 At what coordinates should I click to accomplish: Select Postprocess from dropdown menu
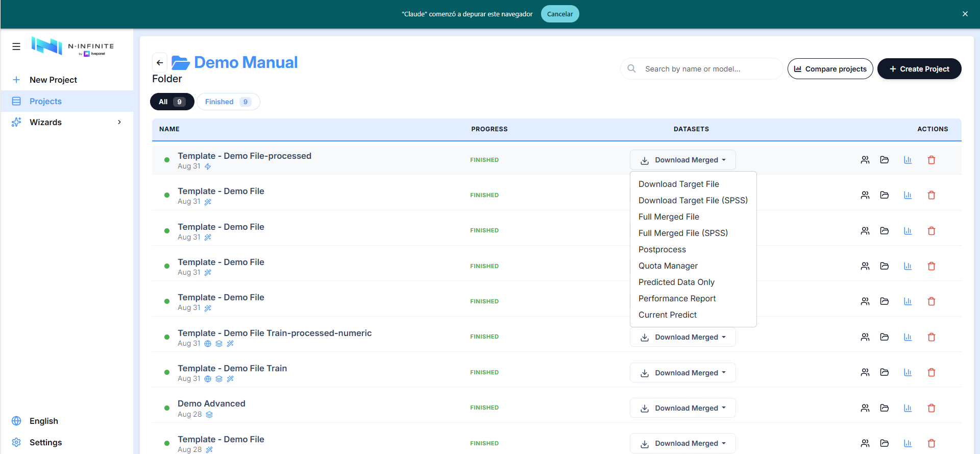[x=662, y=249]
